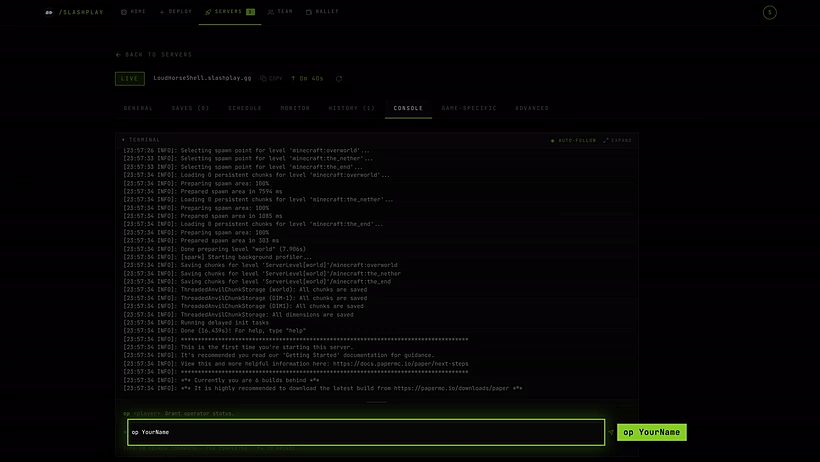Go back to servers list
This screenshot has width=820, height=462.
pos(154,54)
